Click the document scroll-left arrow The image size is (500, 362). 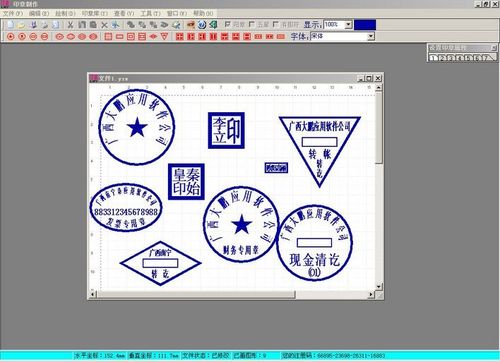pos(93,295)
